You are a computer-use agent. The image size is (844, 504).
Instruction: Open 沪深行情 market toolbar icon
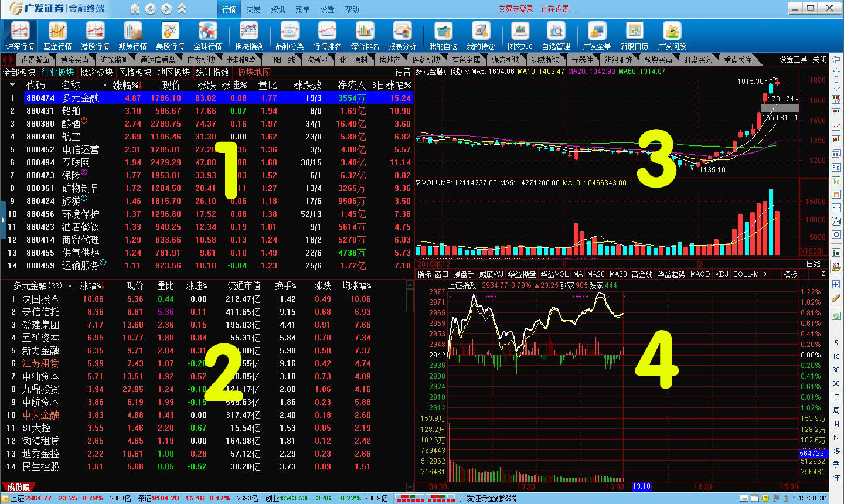pyautogui.click(x=20, y=36)
